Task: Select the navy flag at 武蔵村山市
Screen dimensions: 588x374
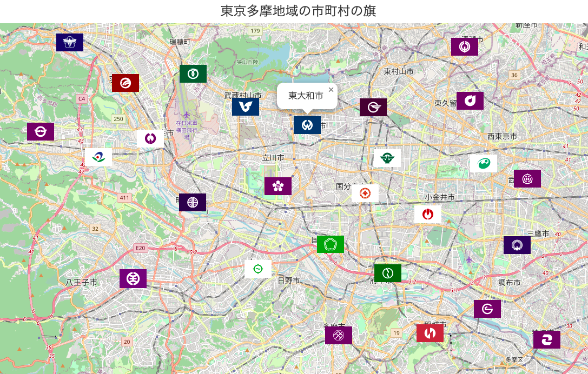Action: point(246,107)
